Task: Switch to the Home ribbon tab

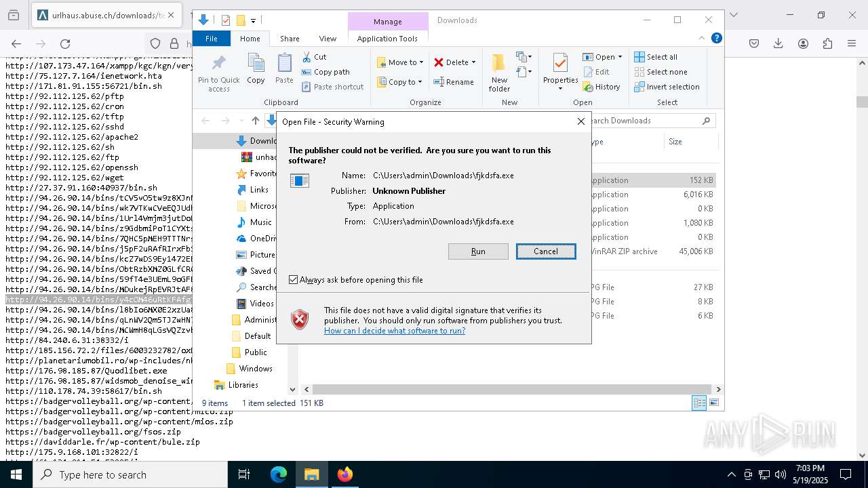Action: [250, 39]
